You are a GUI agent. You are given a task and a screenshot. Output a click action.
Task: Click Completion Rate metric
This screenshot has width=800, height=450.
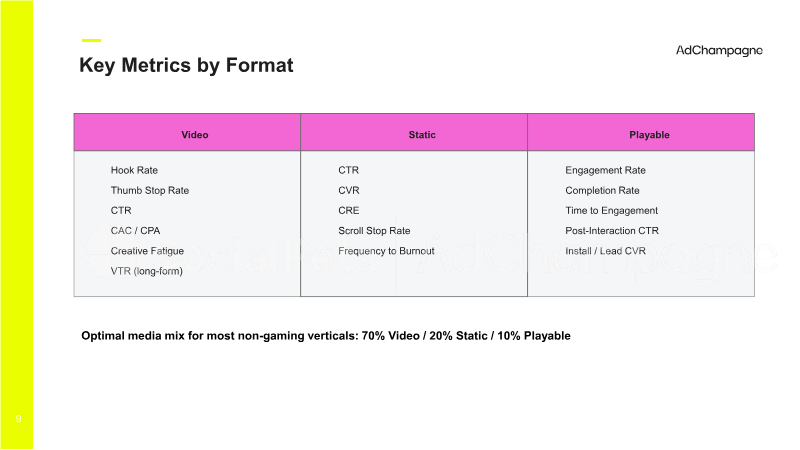click(602, 190)
